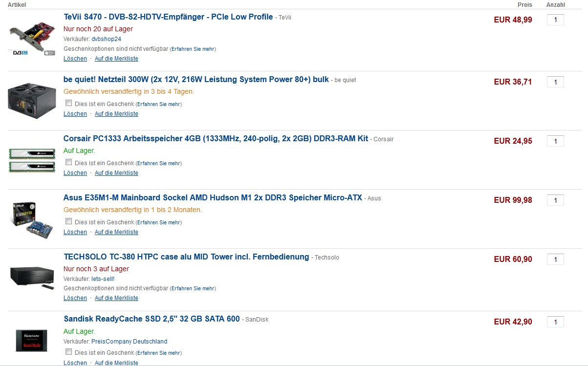Move Techsolo TC-380 case to Merkliste

click(116, 298)
